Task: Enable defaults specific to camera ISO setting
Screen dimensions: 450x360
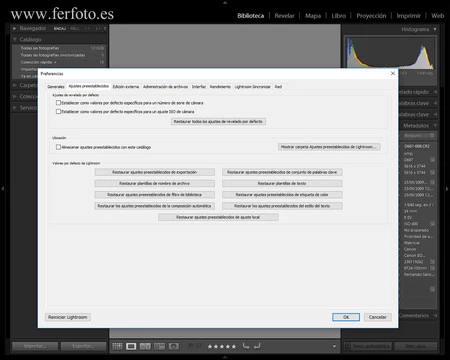Action: coord(58,111)
